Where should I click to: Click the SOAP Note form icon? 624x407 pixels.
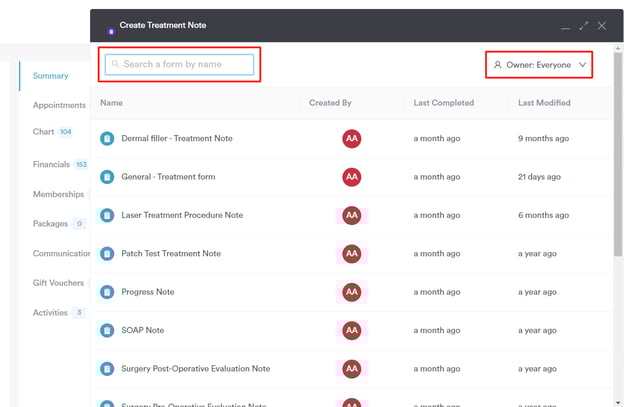tap(107, 330)
